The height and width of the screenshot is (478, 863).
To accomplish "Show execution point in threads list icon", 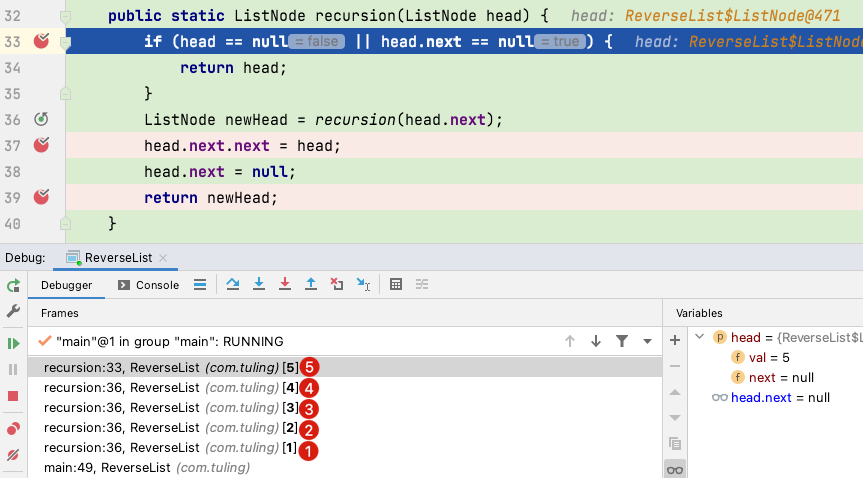I will tap(200, 285).
